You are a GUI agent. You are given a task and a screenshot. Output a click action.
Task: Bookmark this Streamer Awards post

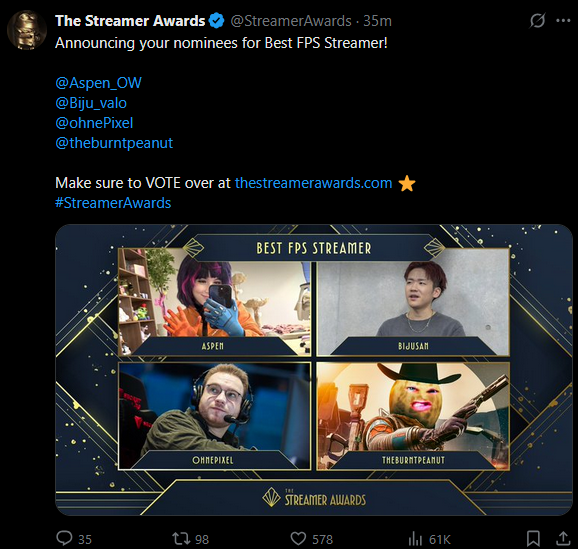tap(533, 539)
